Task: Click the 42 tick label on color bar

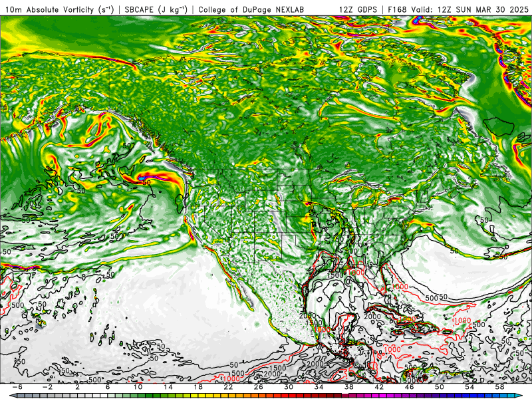Action: tap(379, 387)
